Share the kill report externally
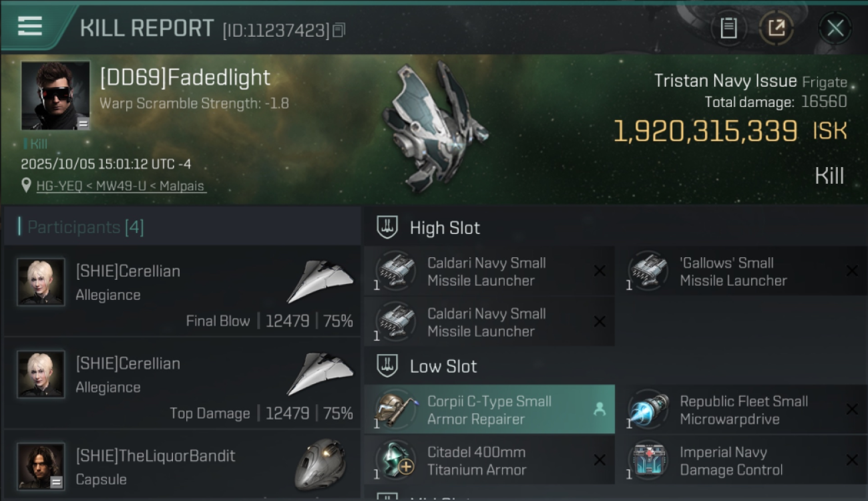The image size is (868, 501). (x=777, y=28)
